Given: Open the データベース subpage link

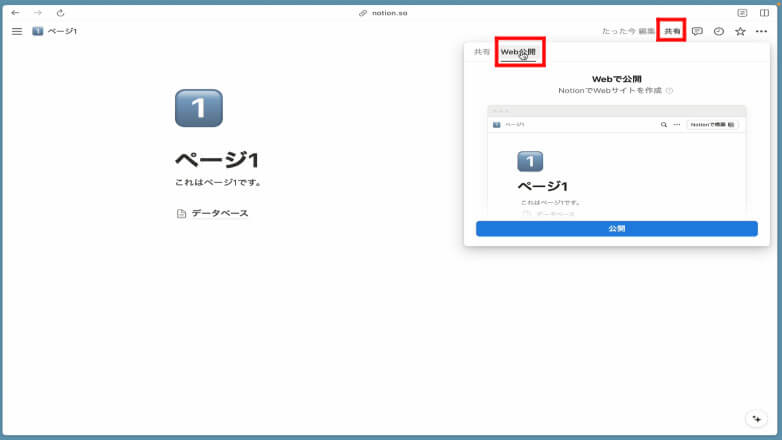Looking at the screenshot, I should [x=212, y=214].
